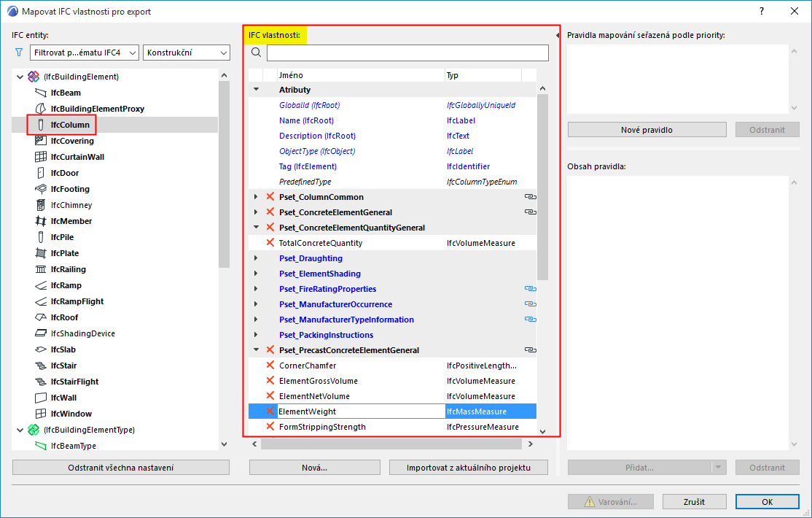Click the magnifier icon beside the IFC properties search
This screenshot has height=518, width=812.
(256, 53)
